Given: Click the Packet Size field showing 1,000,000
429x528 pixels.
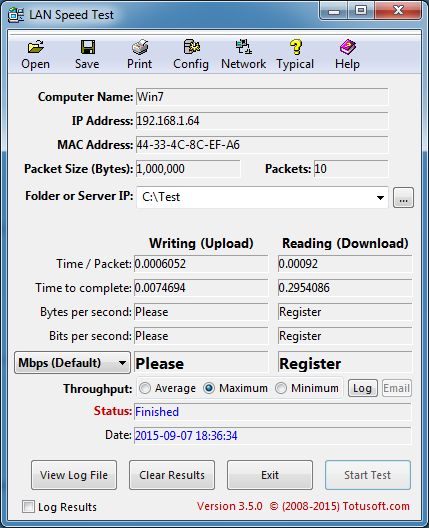Looking at the screenshot, I should coord(188,169).
